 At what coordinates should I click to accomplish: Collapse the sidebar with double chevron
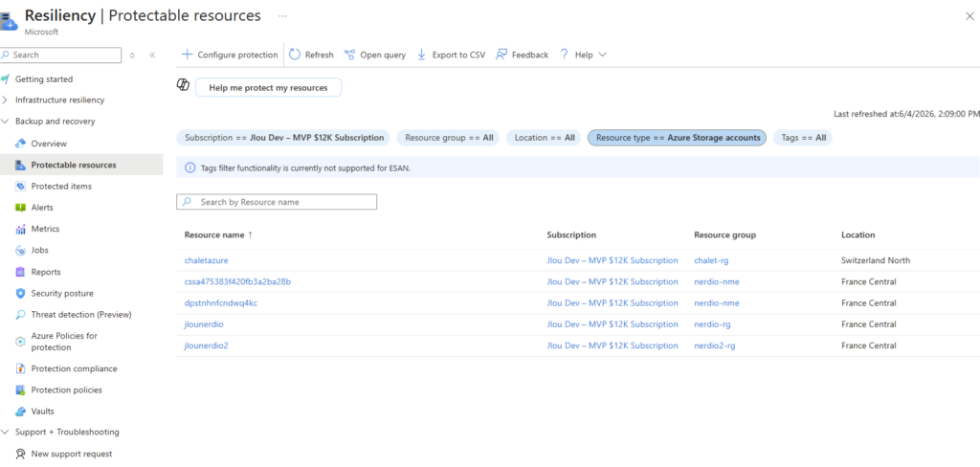pos(152,55)
